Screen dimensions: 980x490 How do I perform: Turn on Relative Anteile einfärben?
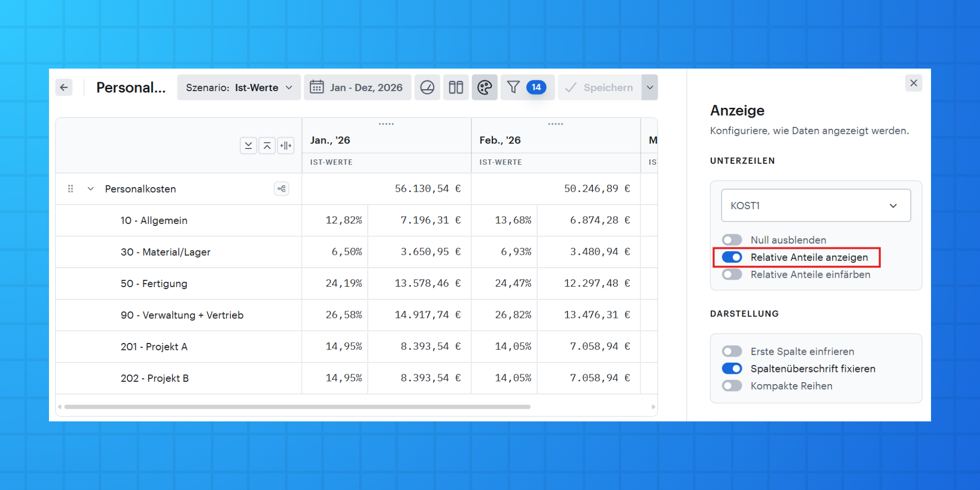(732, 274)
